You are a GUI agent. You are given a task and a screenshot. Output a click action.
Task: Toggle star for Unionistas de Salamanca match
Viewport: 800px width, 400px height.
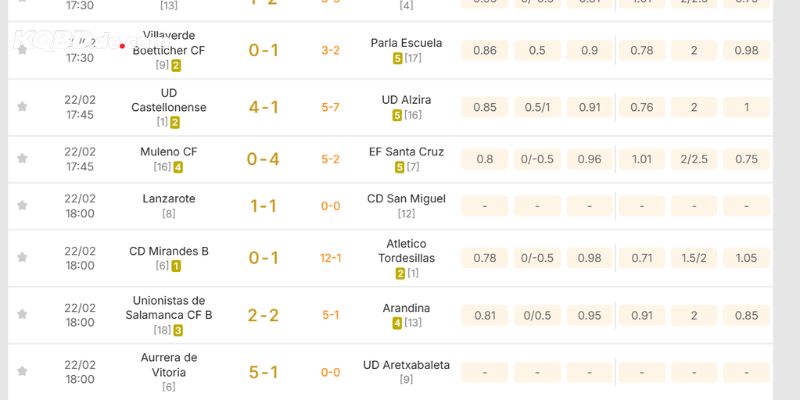(22, 314)
